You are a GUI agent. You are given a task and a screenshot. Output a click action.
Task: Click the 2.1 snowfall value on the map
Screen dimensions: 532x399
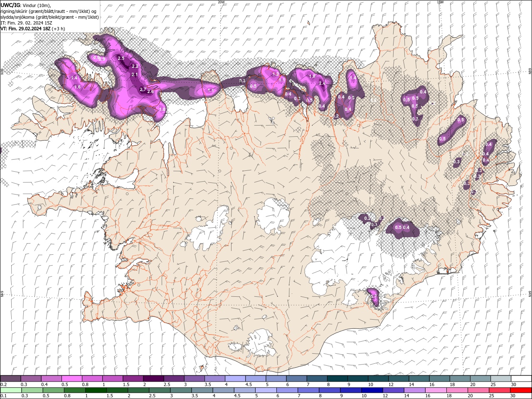134,74
